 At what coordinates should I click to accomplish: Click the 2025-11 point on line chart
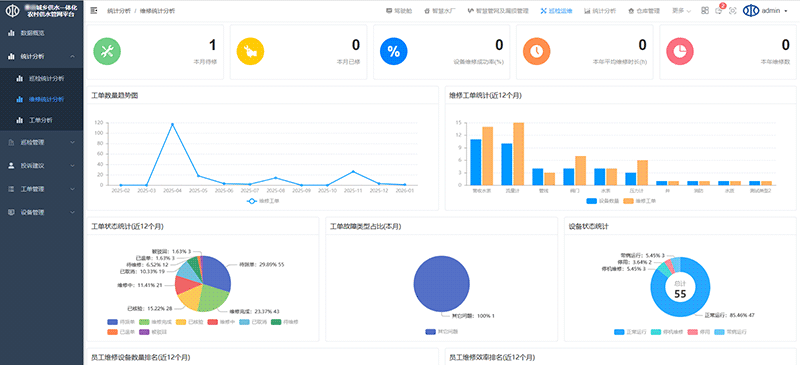(x=353, y=172)
